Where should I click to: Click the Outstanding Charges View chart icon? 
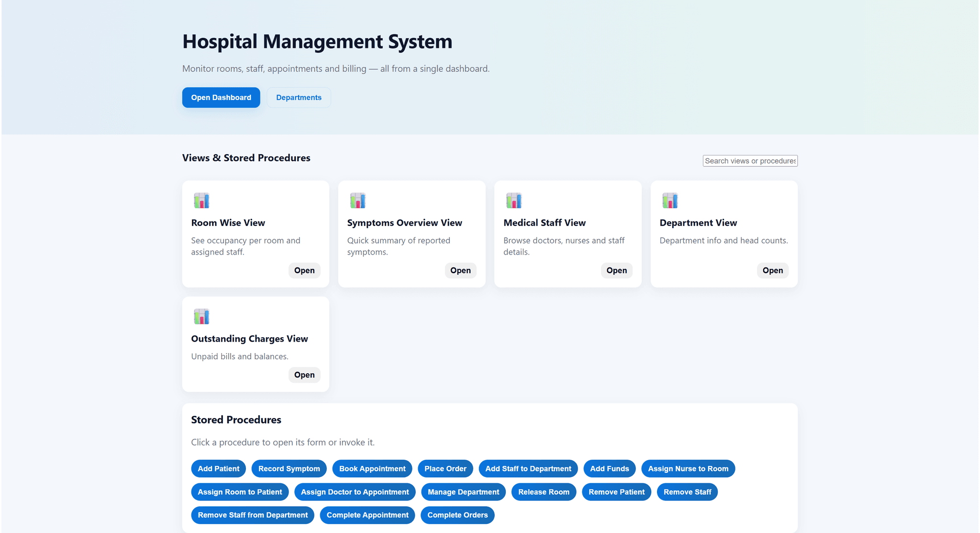(201, 316)
